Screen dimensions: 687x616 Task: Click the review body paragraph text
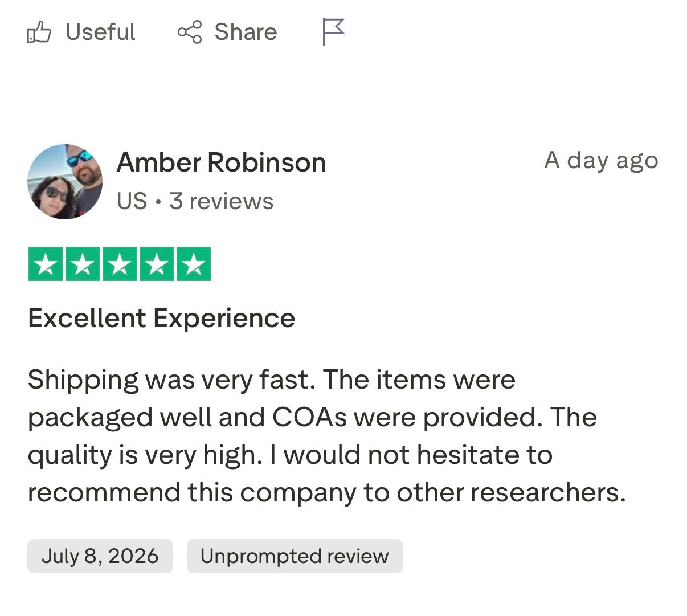tap(327, 436)
